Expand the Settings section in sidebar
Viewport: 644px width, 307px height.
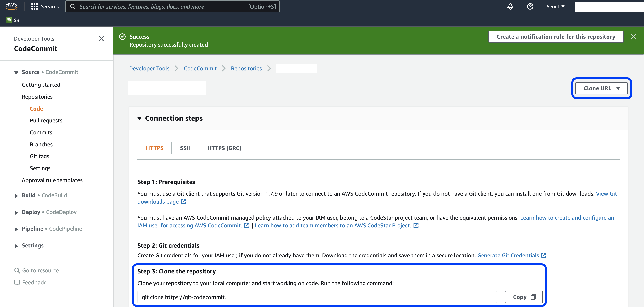[x=16, y=246]
